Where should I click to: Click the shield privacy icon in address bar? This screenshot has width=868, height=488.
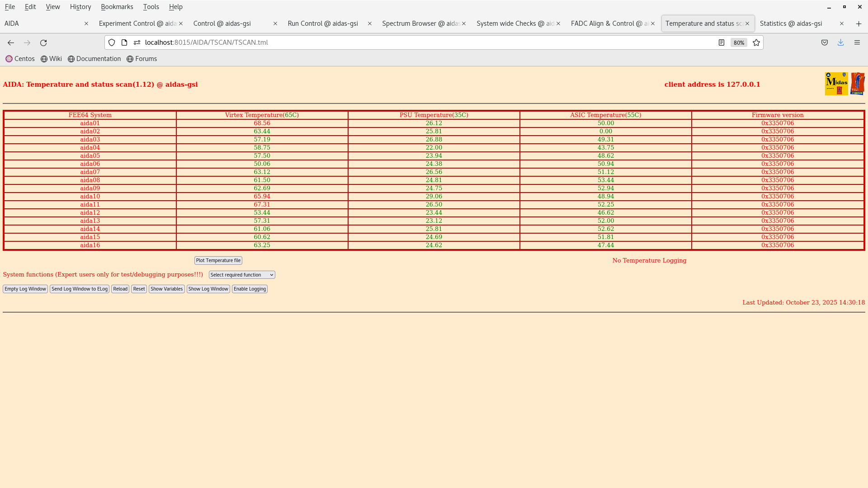(x=112, y=42)
